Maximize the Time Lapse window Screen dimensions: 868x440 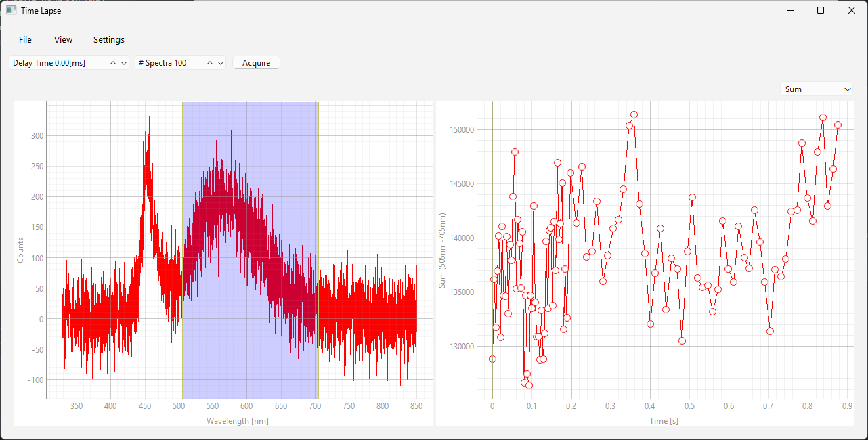[x=821, y=10]
